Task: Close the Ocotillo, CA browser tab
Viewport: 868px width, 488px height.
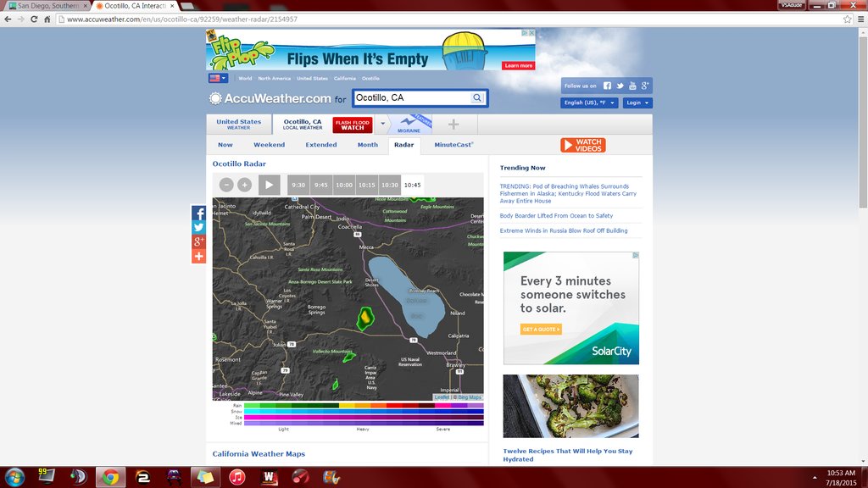Action: point(172,6)
